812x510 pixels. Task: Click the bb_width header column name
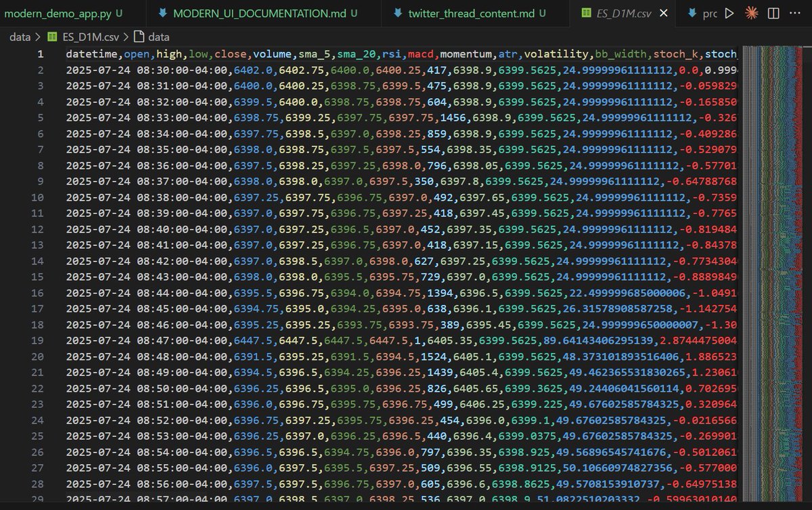pyautogui.click(x=621, y=54)
